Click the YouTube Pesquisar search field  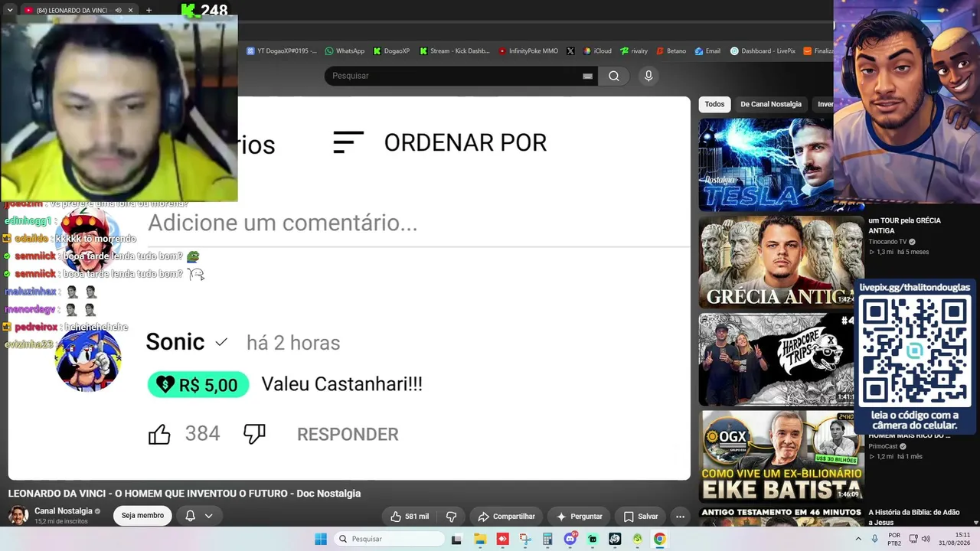(x=459, y=76)
